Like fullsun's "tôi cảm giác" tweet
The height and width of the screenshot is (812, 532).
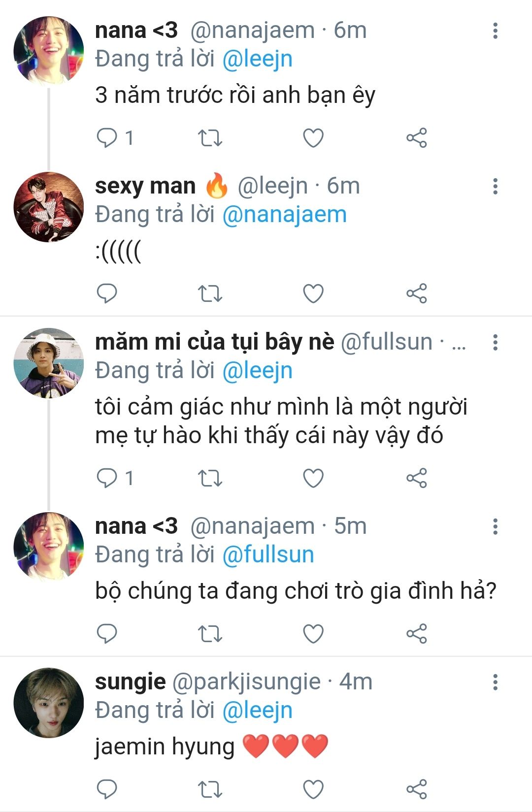click(x=313, y=478)
